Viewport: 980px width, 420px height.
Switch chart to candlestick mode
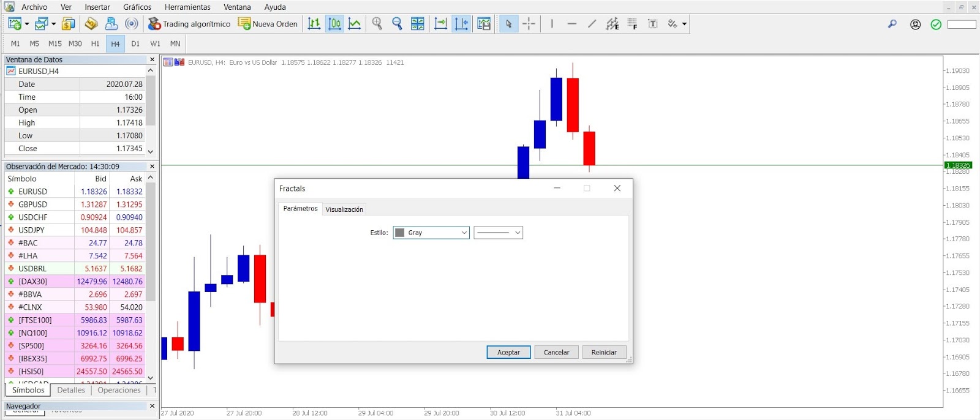[x=334, y=24]
